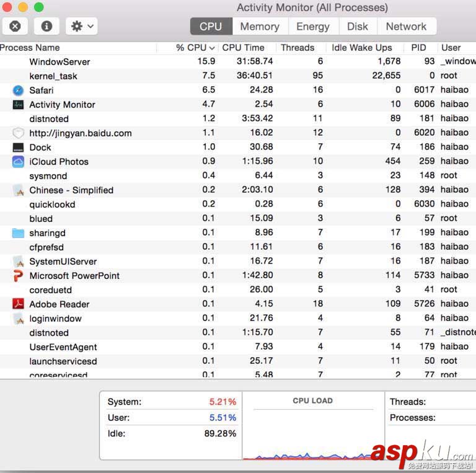476x473 pixels.
Task: Select the Microsoft PowerPoint process name
Action: [x=74, y=276]
